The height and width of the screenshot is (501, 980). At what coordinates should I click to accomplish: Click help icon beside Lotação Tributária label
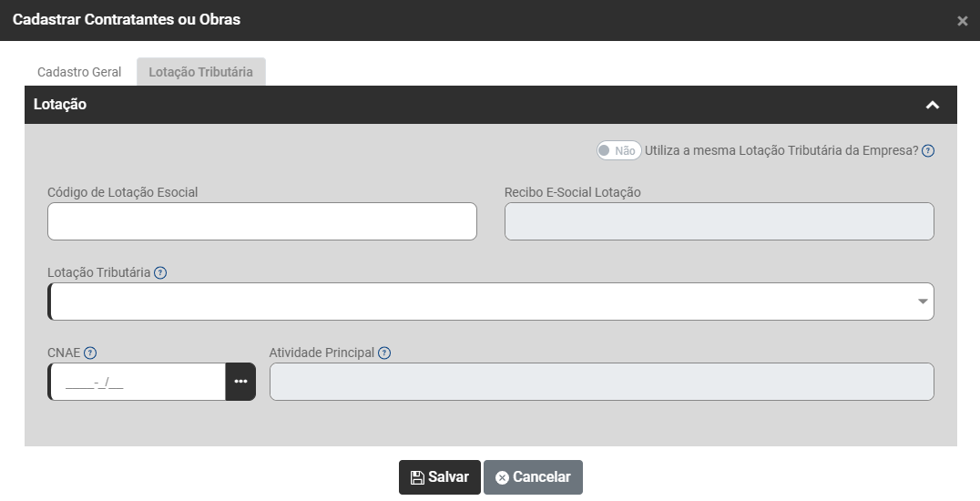[160, 272]
